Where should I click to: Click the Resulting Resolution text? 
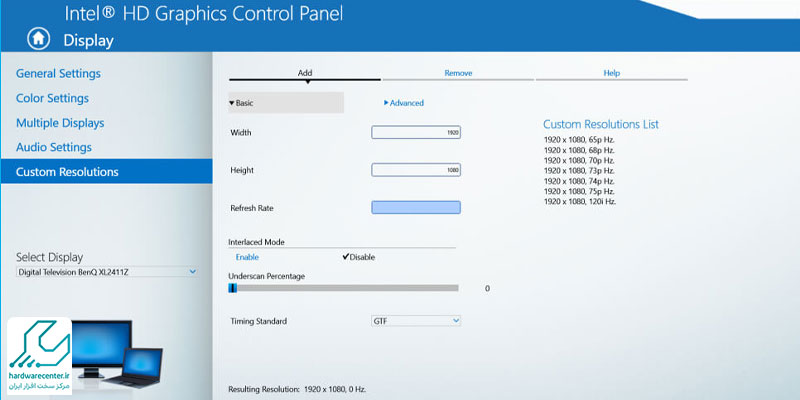coord(297,389)
